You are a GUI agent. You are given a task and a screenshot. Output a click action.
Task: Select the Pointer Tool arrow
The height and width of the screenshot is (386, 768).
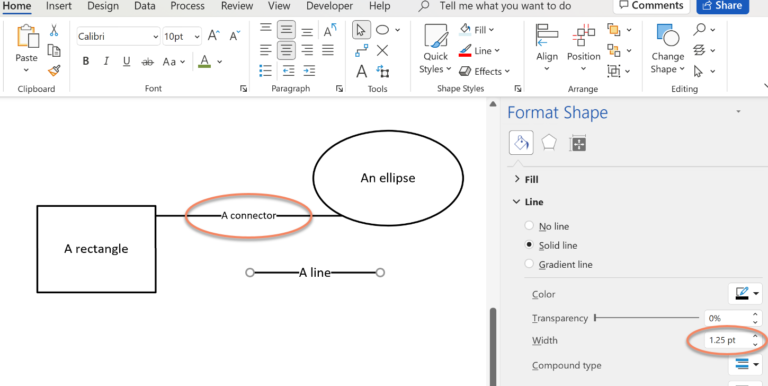[x=361, y=30]
